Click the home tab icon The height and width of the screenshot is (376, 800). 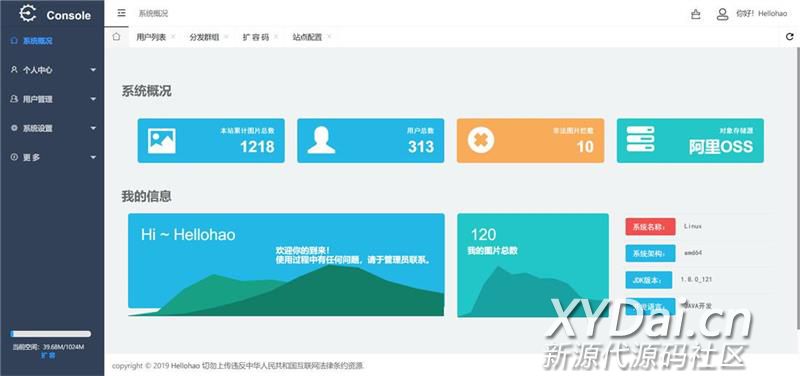[x=116, y=37]
